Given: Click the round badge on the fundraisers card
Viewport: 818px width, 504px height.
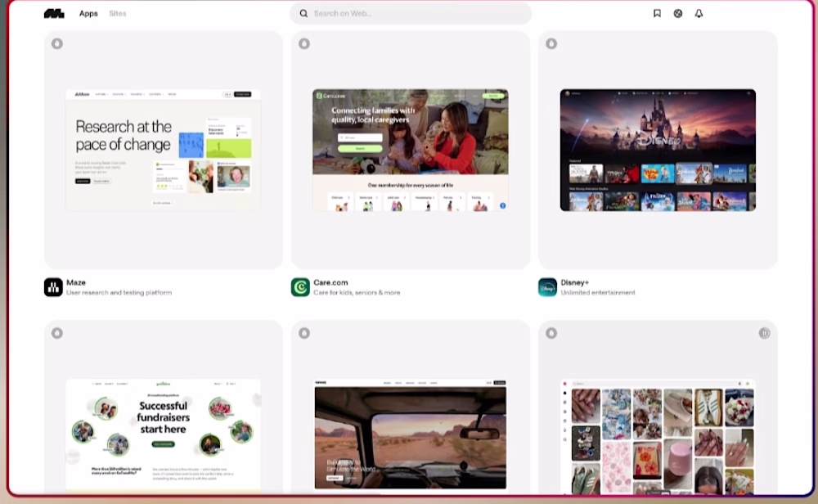Looking at the screenshot, I should click(x=57, y=333).
